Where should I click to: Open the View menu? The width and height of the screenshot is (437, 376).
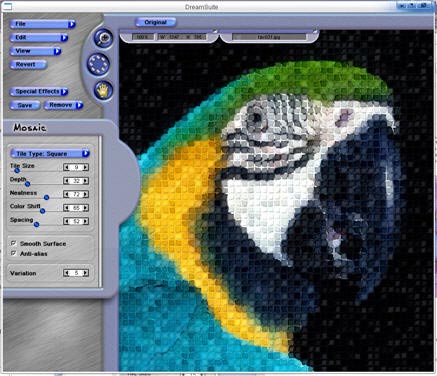coord(36,51)
